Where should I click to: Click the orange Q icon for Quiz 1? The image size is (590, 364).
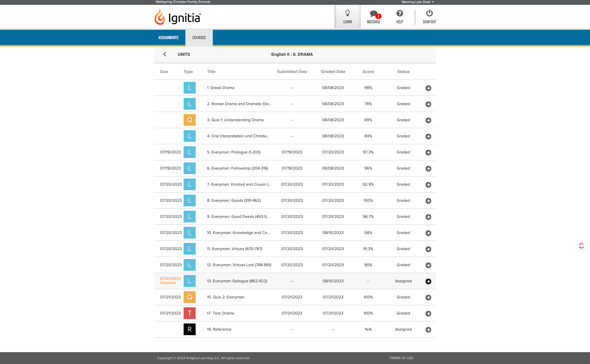click(x=190, y=120)
